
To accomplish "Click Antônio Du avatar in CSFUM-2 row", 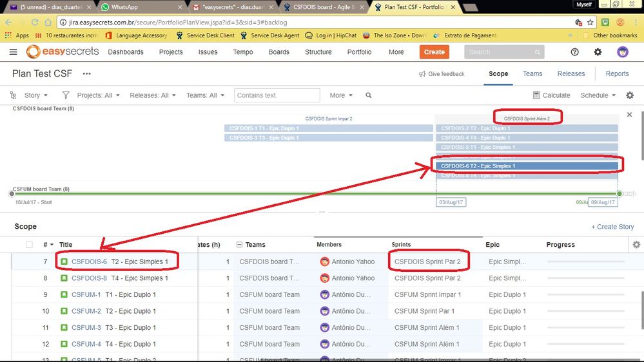I will coord(324,311).
